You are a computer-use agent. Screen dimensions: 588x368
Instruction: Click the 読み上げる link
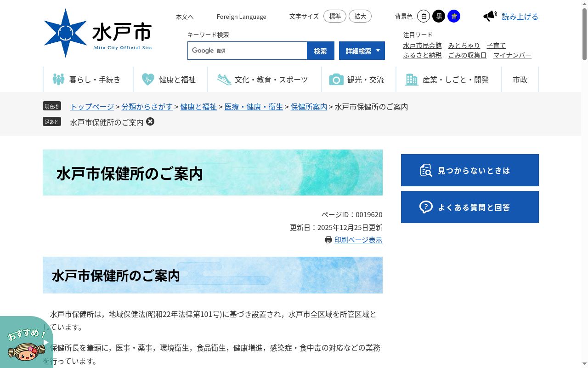(520, 16)
